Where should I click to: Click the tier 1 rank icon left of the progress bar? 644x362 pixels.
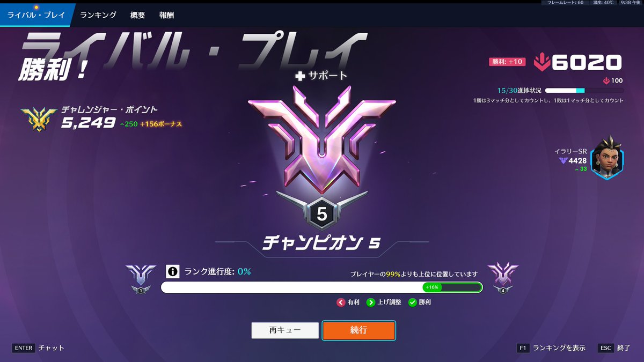141,279
